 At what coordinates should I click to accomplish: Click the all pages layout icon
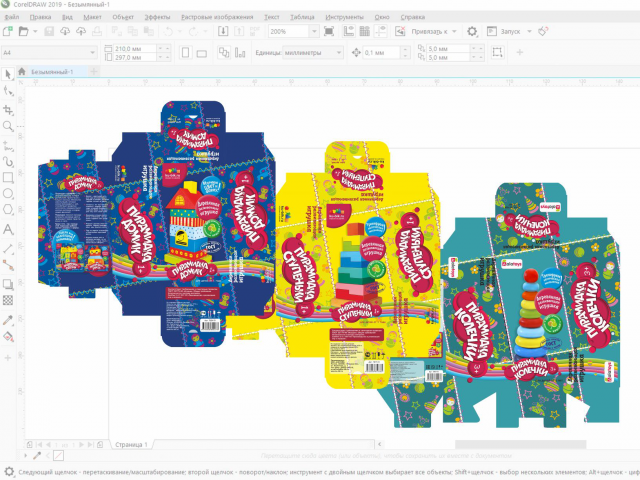click(x=224, y=53)
